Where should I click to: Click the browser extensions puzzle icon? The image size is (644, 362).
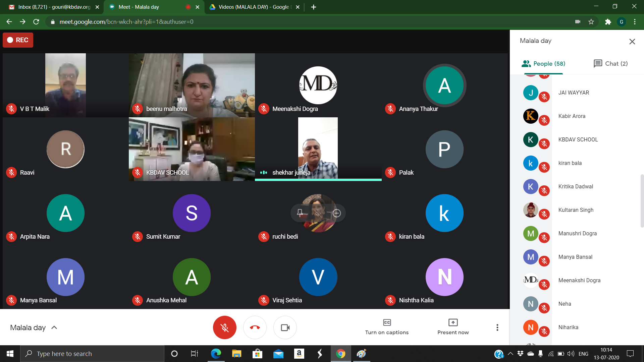(608, 22)
